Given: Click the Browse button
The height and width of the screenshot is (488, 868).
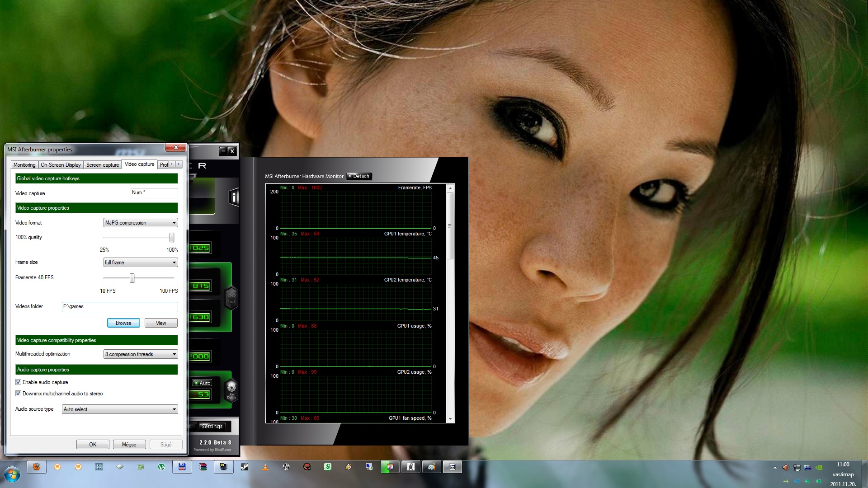Looking at the screenshot, I should 123,323.
